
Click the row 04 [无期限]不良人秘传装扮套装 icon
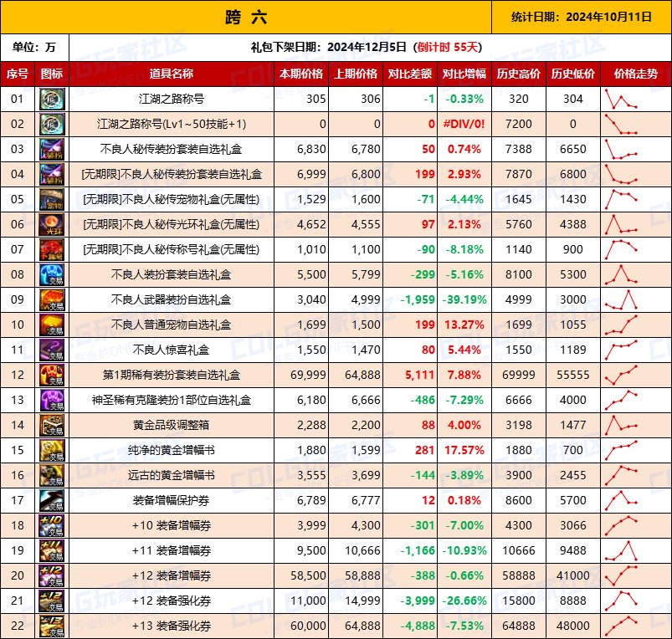[52, 174]
